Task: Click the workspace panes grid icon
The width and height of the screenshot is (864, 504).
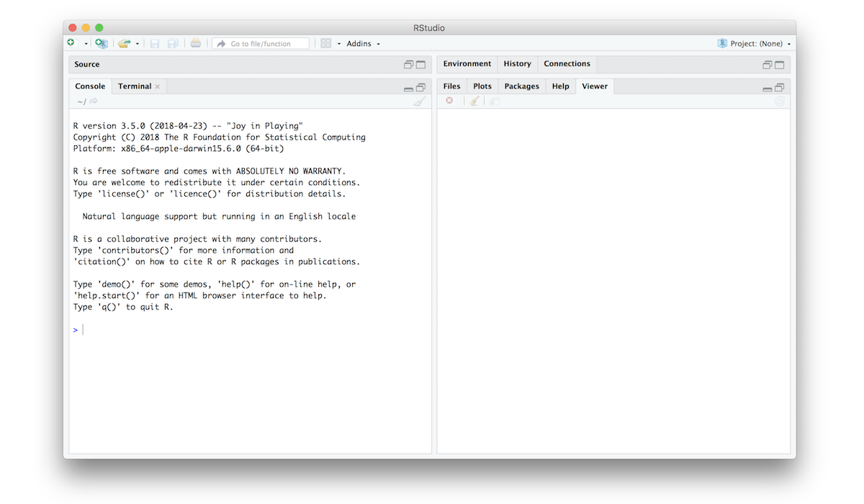Action: point(326,44)
